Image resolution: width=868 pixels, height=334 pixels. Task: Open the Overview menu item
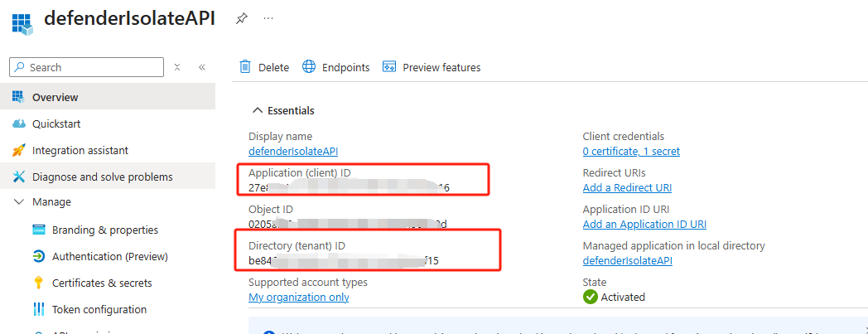108,97
